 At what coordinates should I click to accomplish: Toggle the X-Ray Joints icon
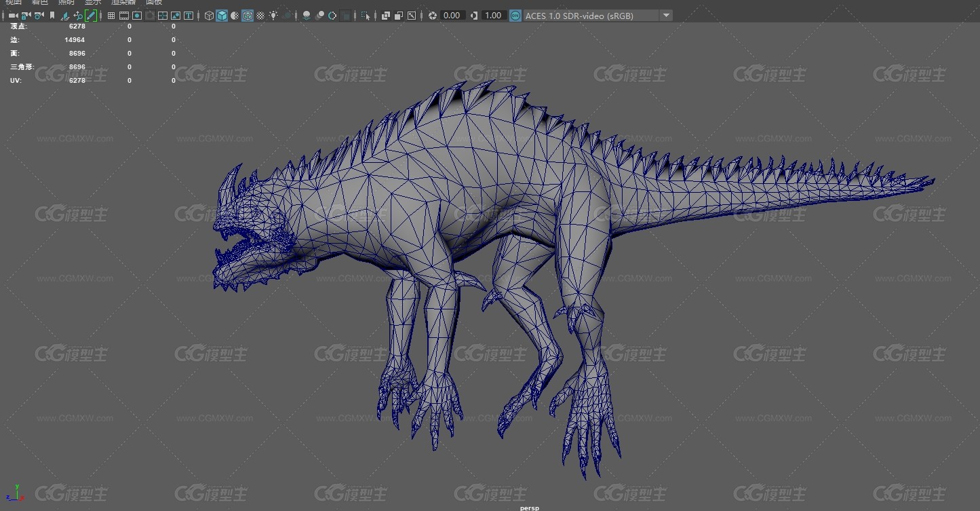point(411,16)
